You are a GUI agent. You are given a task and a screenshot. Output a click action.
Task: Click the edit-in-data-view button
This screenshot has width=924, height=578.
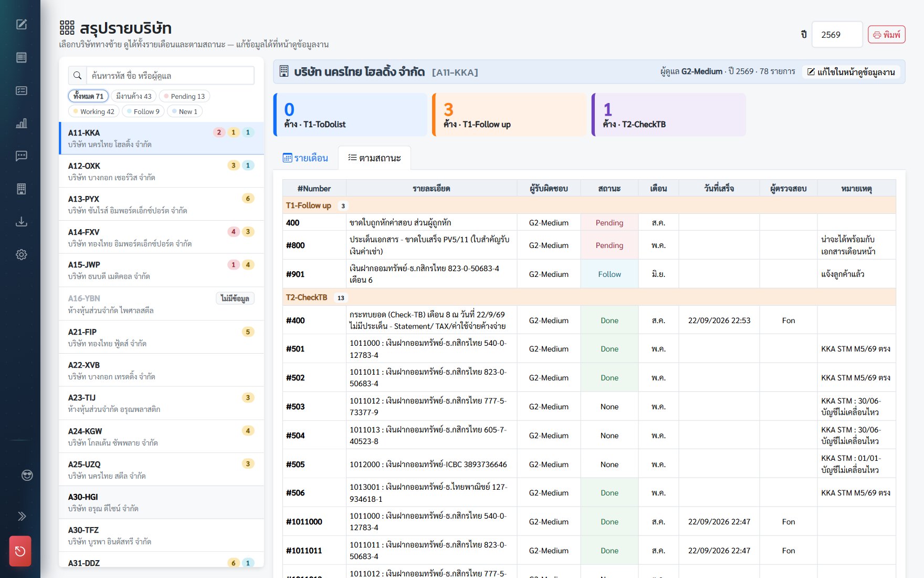coord(851,72)
